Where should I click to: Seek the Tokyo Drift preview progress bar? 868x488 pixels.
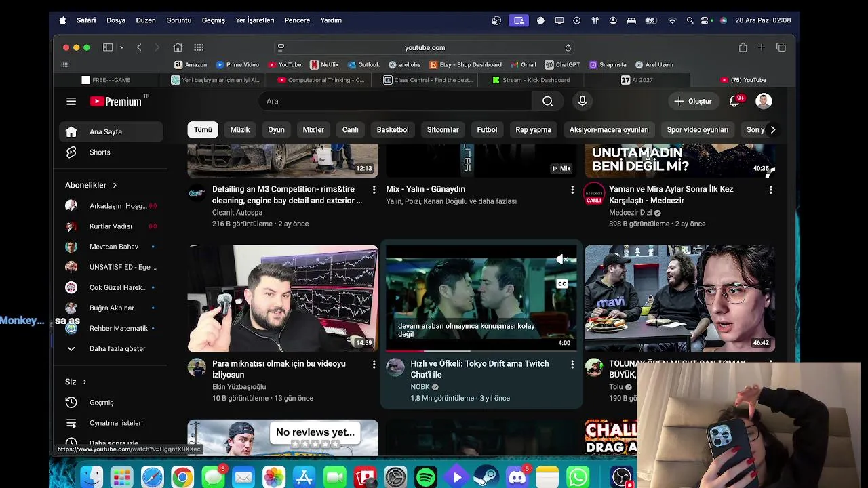pos(481,351)
